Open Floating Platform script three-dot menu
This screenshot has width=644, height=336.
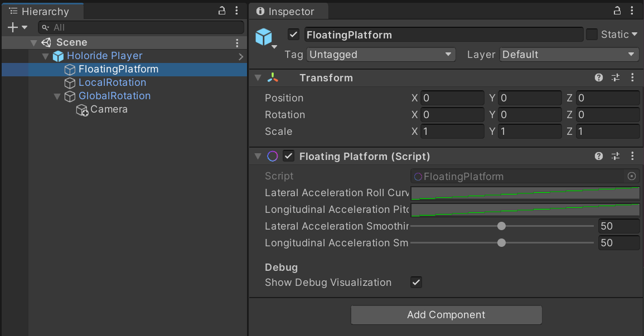tap(632, 157)
